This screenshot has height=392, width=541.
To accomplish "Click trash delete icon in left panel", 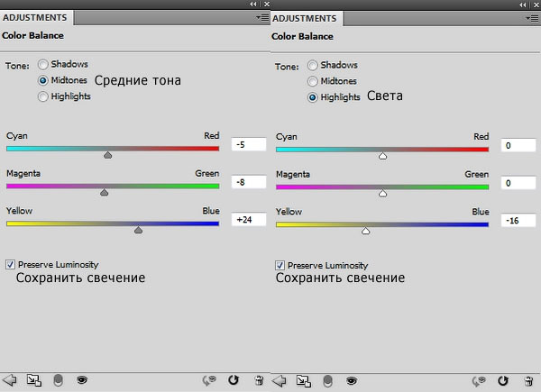I will (259, 380).
